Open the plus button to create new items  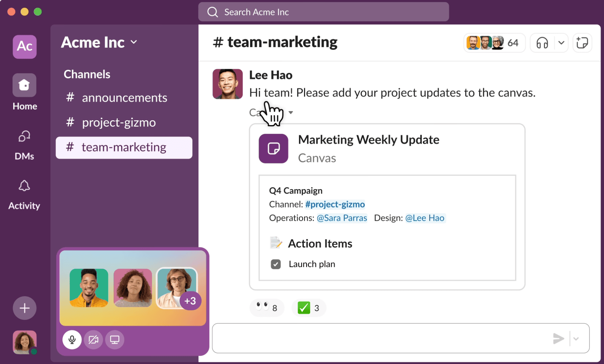[x=24, y=308]
